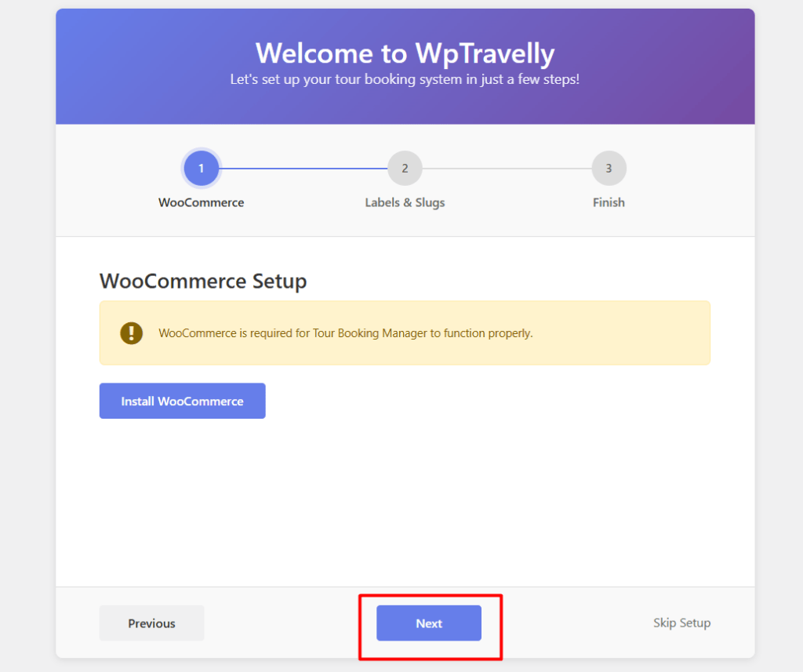The height and width of the screenshot is (672, 803).
Task: Click the tour booking setup subtitle text
Action: [405, 79]
